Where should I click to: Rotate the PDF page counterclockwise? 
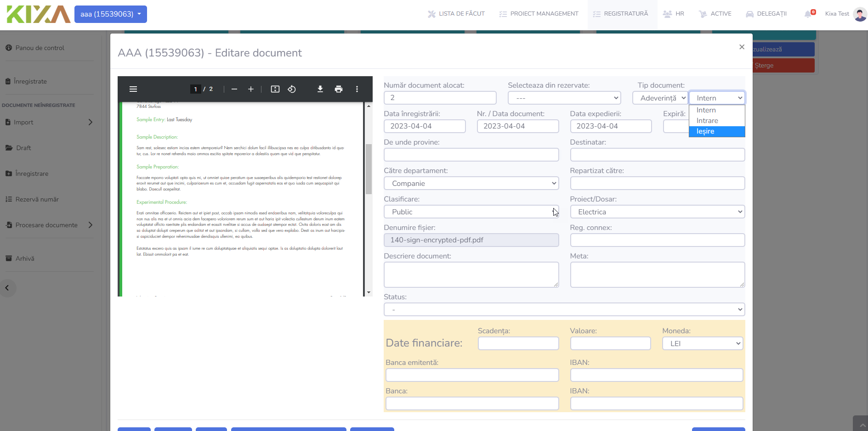pos(292,89)
